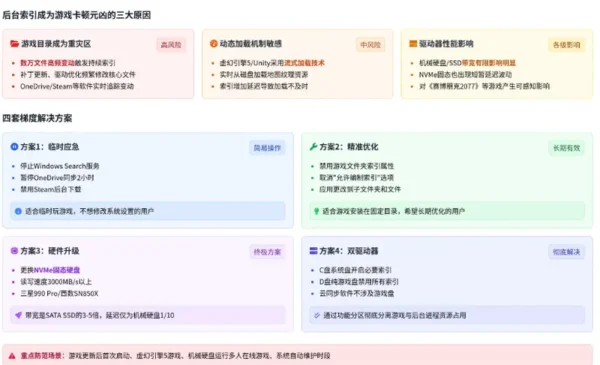The image size is (600, 365).
Task: Click the double-check icon before 通过功能分区
Action: click(x=317, y=315)
